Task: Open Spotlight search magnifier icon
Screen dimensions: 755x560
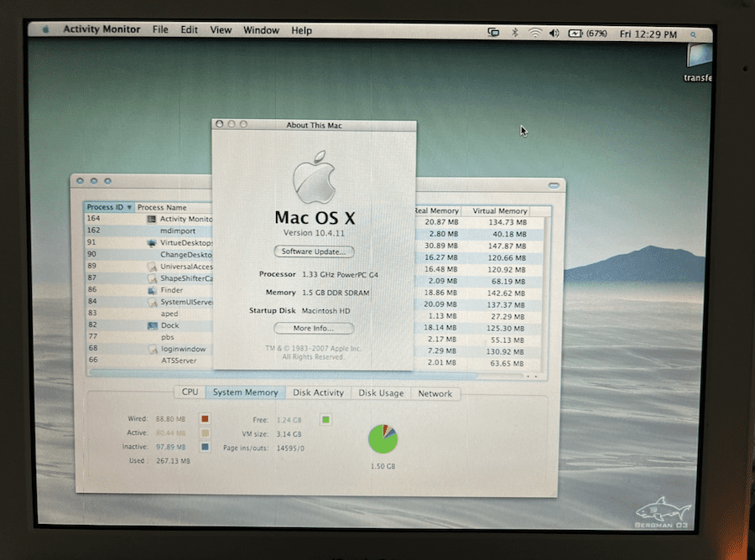Action: click(x=694, y=34)
